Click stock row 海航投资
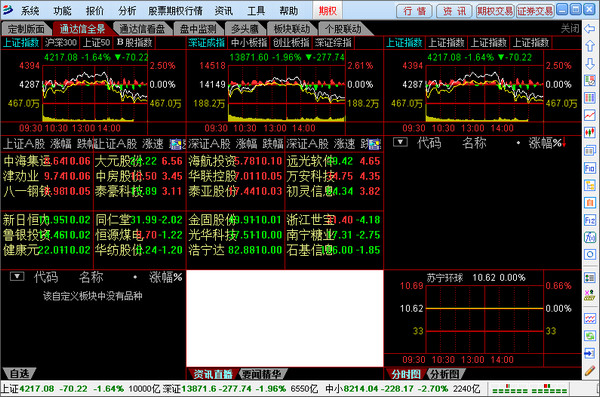This screenshot has height=397, width=600. point(235,161)
